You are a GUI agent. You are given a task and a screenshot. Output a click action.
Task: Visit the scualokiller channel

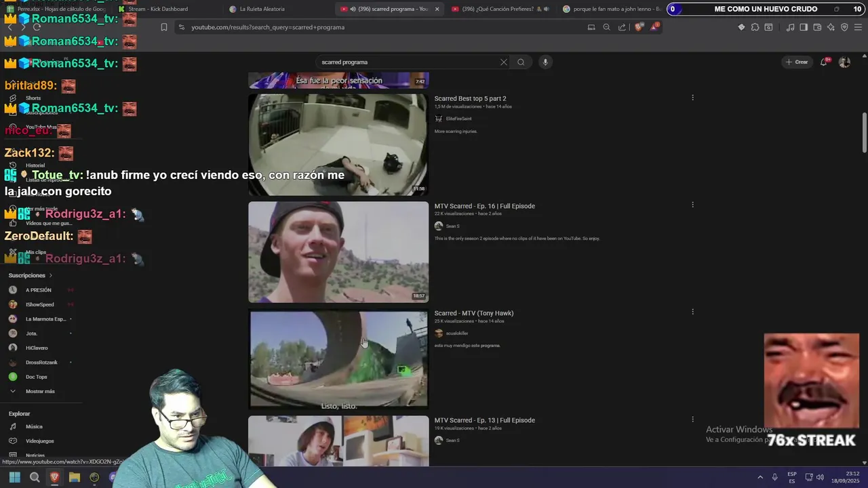pyautogui.click(x=457, y=333)
